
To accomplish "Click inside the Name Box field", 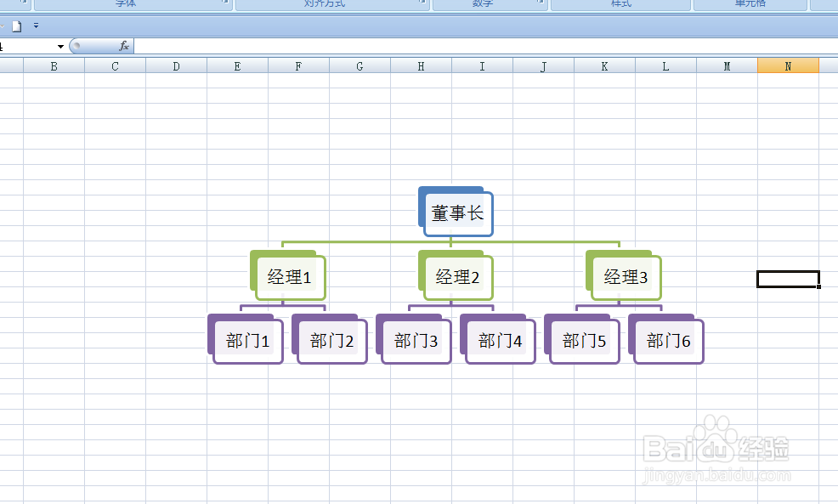I will tap(28, 47).
